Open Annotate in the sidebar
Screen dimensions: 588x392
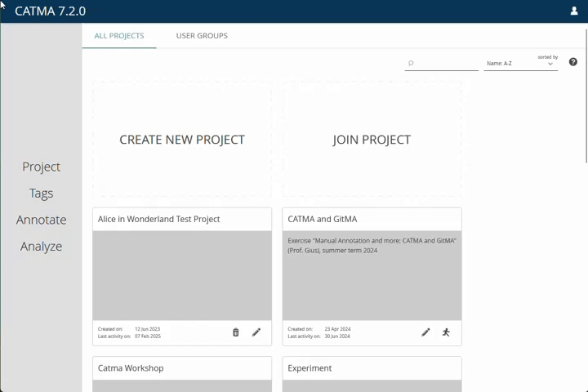point(41,220)
